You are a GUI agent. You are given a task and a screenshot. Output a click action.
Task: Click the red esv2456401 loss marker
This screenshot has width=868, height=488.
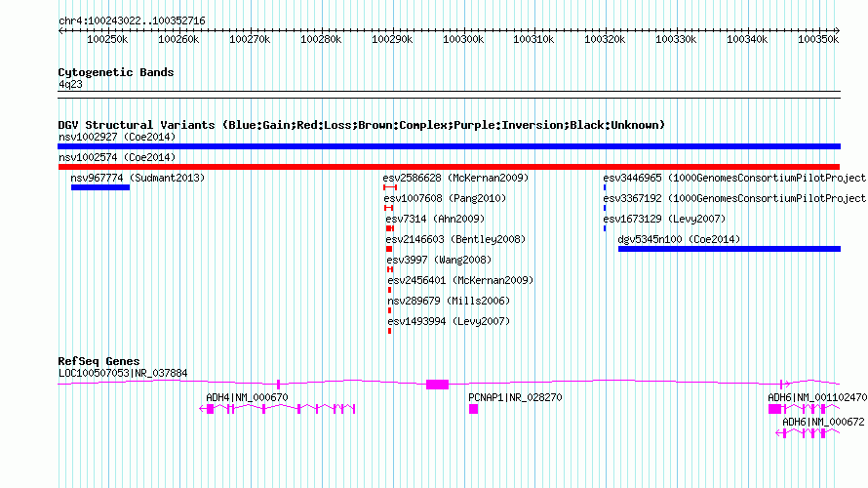click(390, 290)
